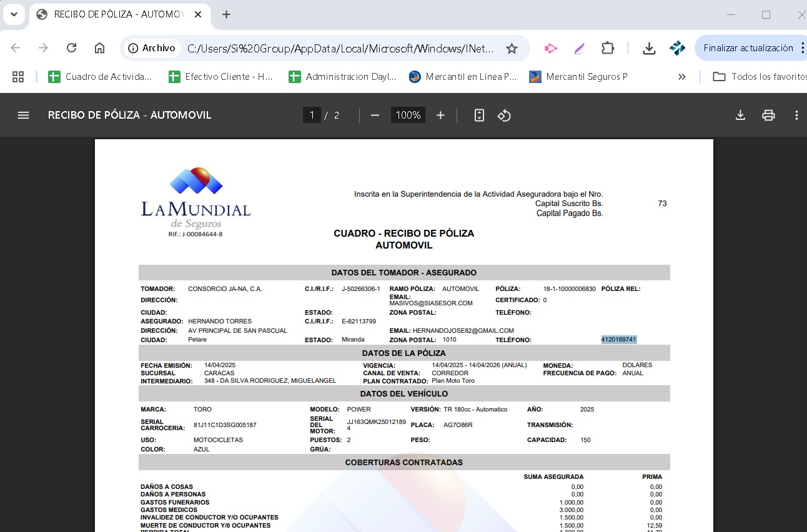Click the blue diamond profile icon
This screenshot has width=807, height=532.
tap(677, 48)
